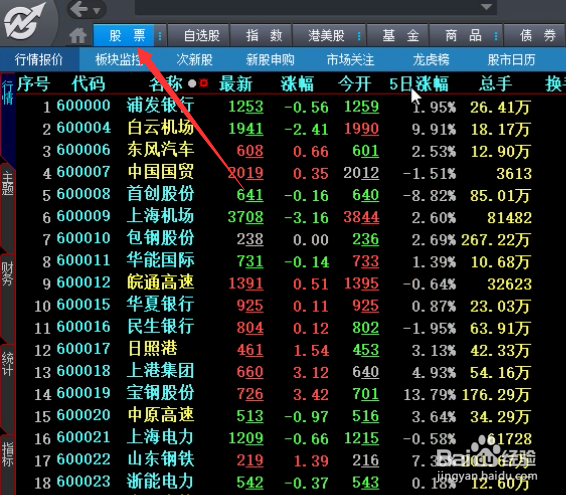566x495 pixels.
Task: Click 包钢股份 volume 267.22万
Action: pos(496,240)
